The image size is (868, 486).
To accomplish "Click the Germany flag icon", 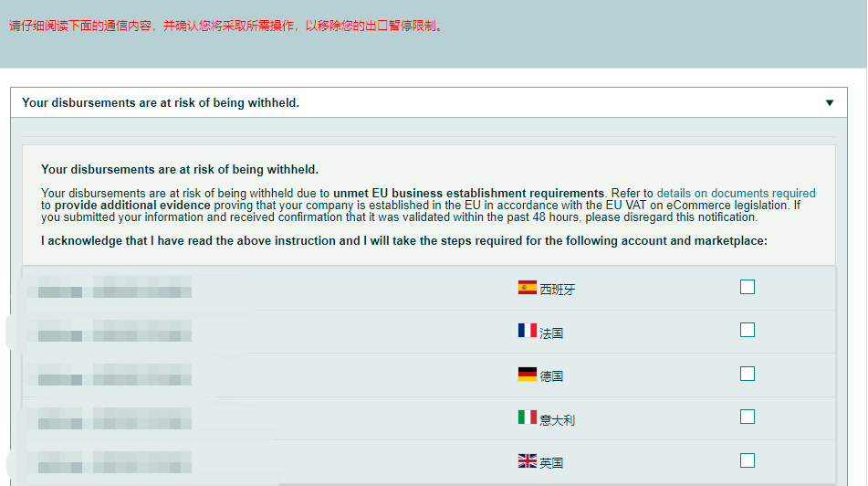I will (x=527, y=375).
